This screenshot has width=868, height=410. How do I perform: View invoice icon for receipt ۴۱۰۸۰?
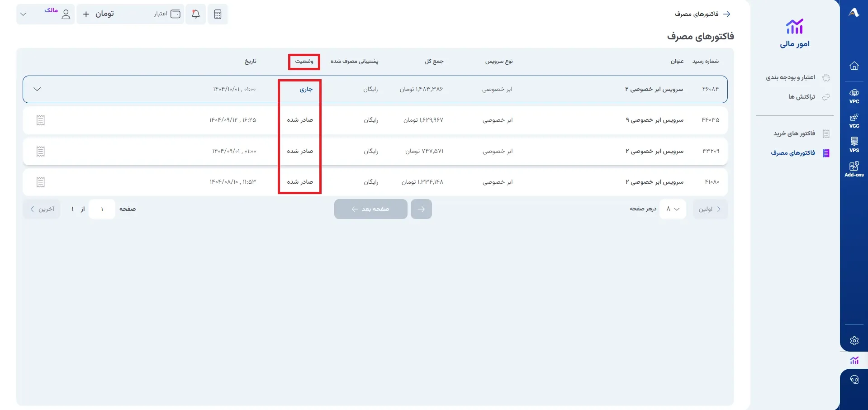(41, 182)
